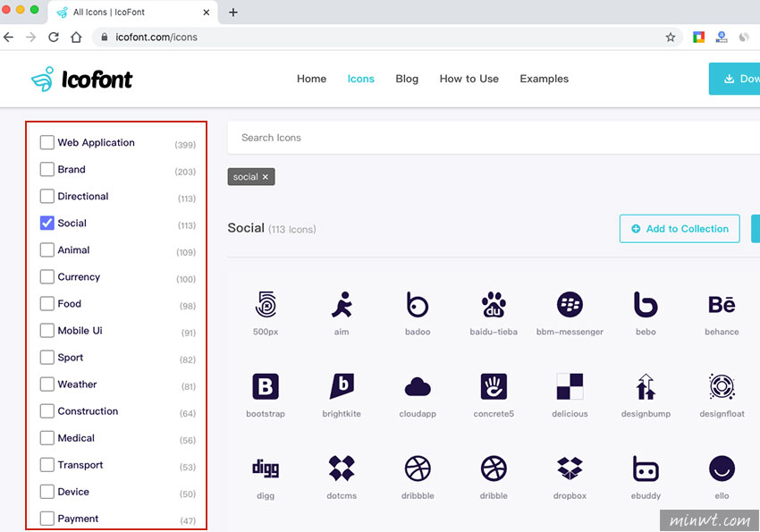Viewport: 760px width, 532px height.
Task: Enable the Brand category checkbox
Action: pos(47,169)
